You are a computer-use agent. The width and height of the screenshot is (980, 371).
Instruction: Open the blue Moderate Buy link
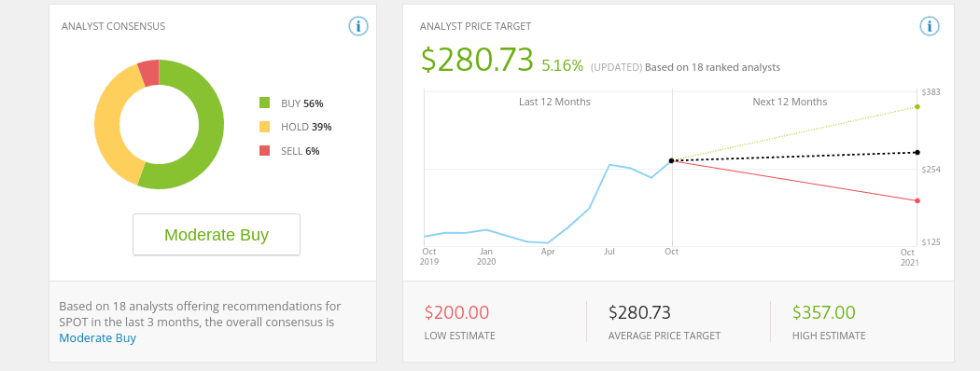click(x=97, y=337)
